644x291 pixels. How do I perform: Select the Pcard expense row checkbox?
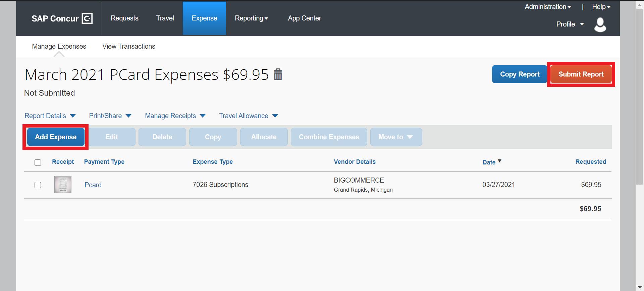pos(38,185)
